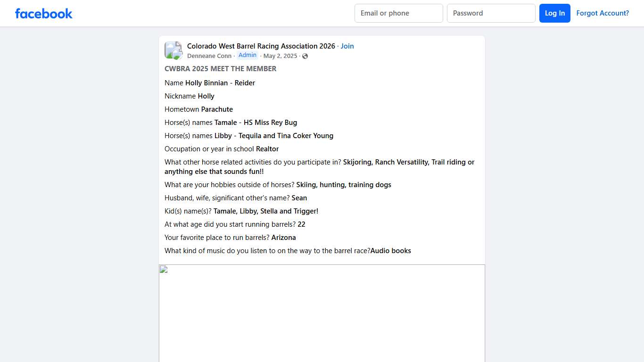Click the group avatar beside the post title

173,50
